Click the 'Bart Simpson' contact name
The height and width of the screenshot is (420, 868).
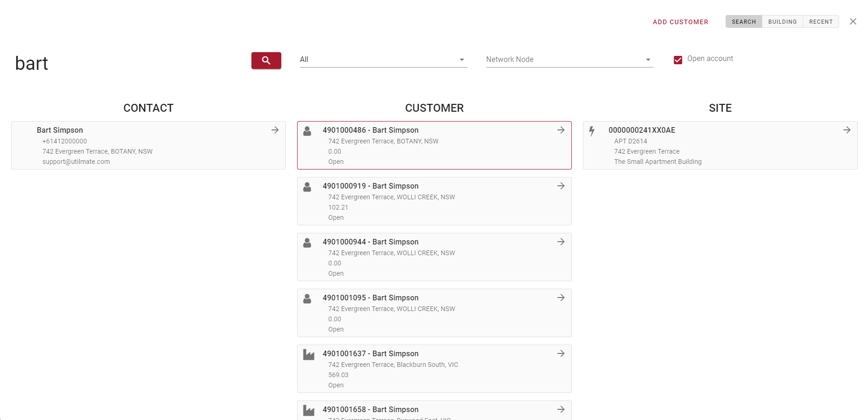pos(60,130)
